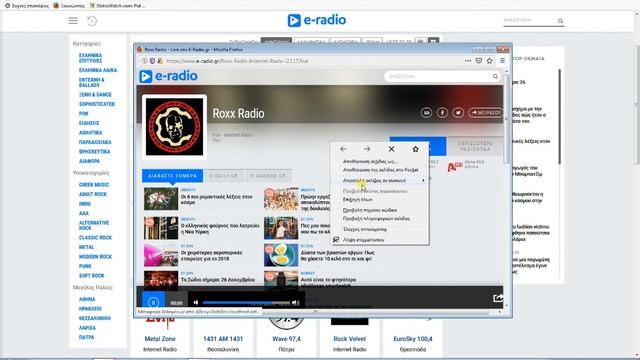This screenshot has width=640, height=360.
Task: Open the popup's page actions (three dots) menu
Action: [x=468, y=61]
